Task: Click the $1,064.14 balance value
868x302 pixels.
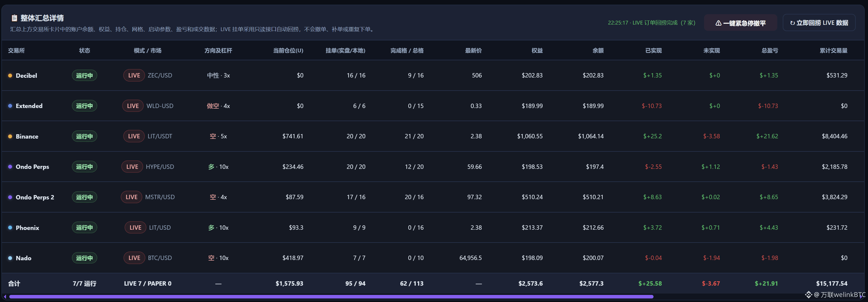Action: click(x=591, y=136)
